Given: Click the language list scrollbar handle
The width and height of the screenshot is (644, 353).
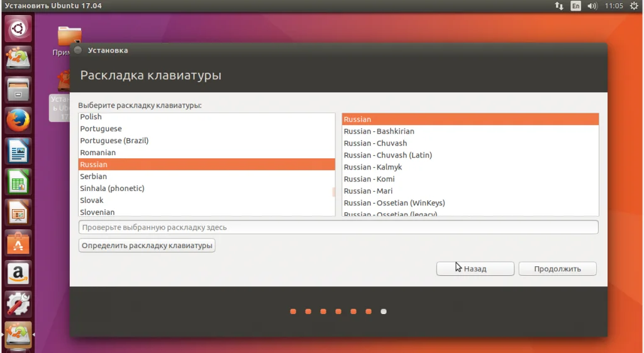Looking at the screenshot, I should click(333, 192).
